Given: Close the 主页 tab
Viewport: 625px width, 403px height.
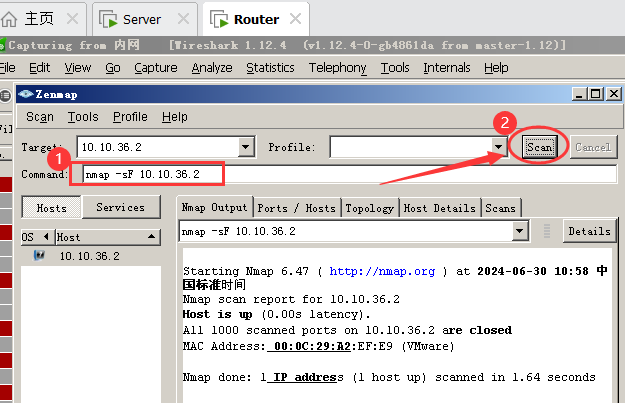Looking at the screenshot, I should tap(72, 18).
